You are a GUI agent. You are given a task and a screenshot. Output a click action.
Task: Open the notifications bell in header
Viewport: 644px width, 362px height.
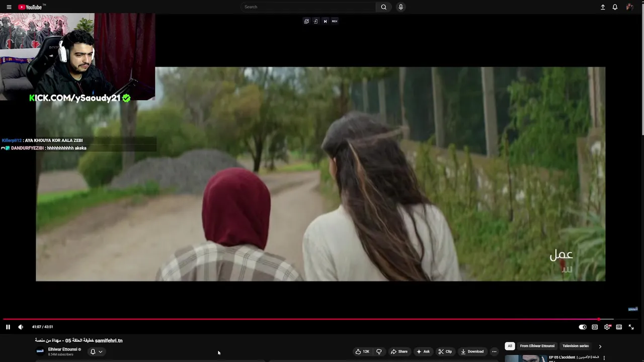coord(615,7)
